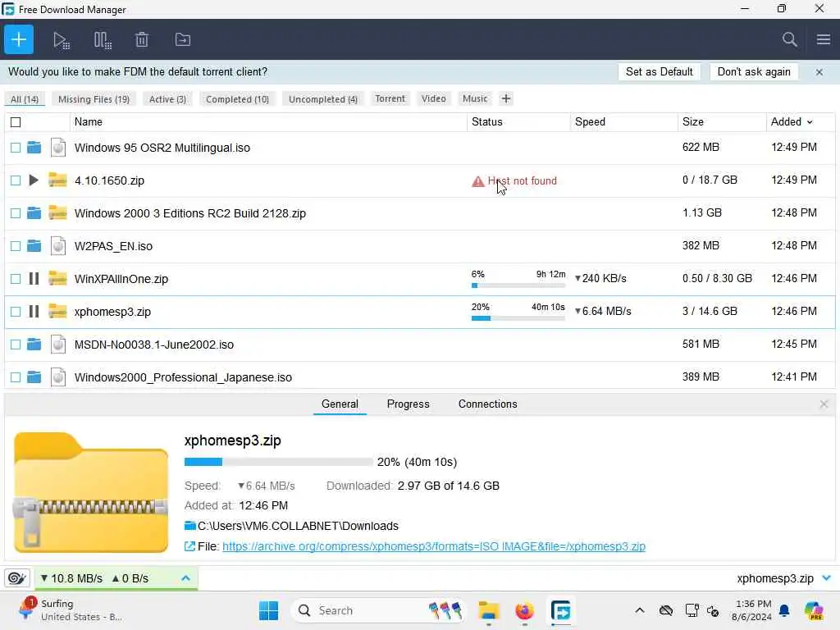
Task: Open the speed arrow in details panel
Action: [241, 486]
